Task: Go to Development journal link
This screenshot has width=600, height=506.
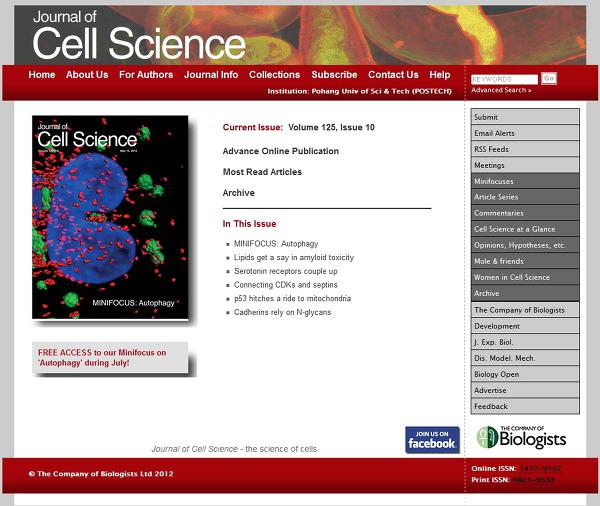Action: pos(525,326)
